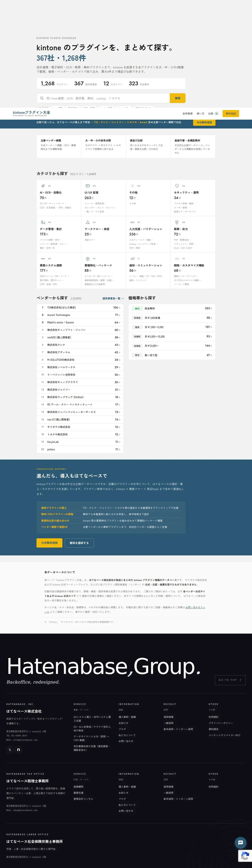Open 管理会計コンサル footer link
This screenshot has height=868, width=252.
tap(83, 799)
